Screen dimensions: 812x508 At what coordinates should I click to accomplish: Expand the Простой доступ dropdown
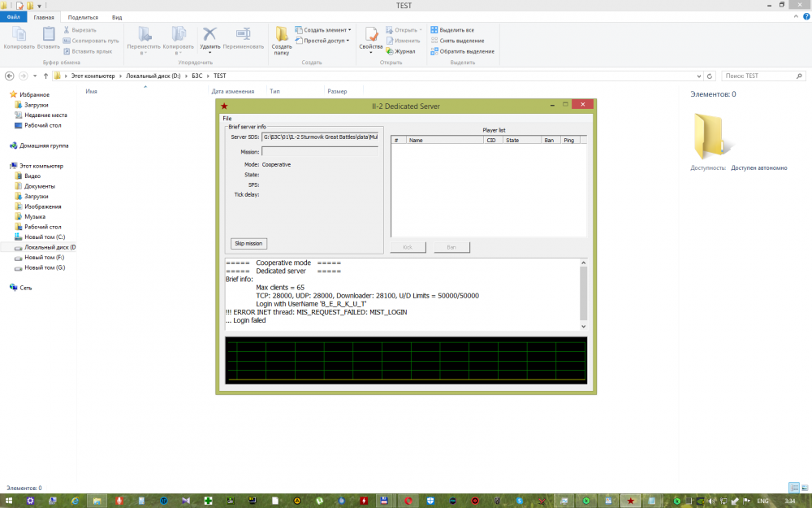pos(326,41)
